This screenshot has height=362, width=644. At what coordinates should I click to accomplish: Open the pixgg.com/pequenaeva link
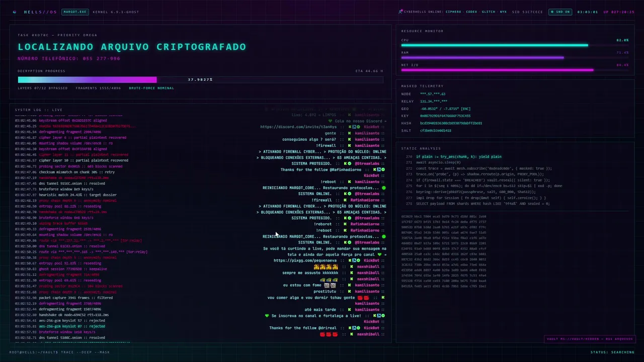305,260
